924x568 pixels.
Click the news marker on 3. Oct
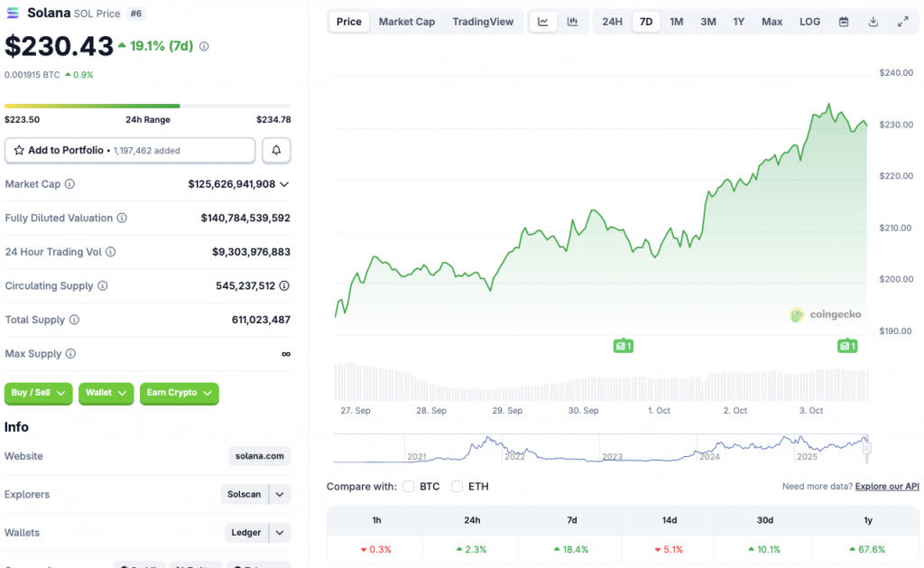846,346
